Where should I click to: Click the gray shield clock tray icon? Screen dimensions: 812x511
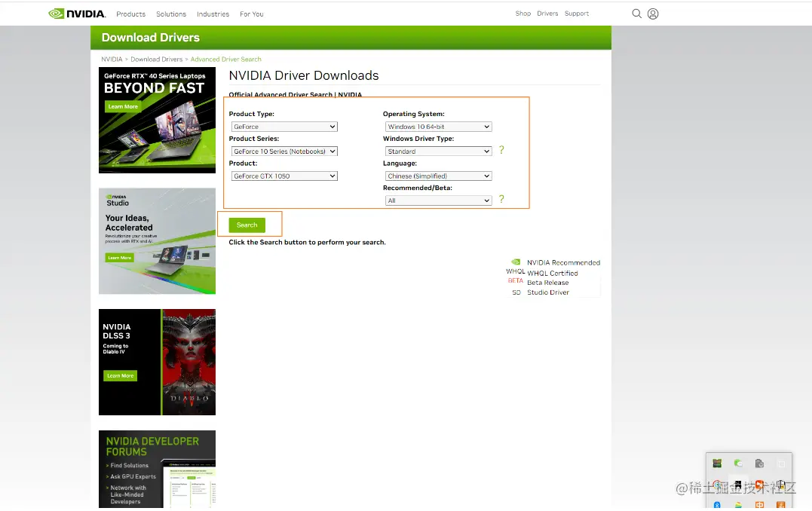(759, 464)
